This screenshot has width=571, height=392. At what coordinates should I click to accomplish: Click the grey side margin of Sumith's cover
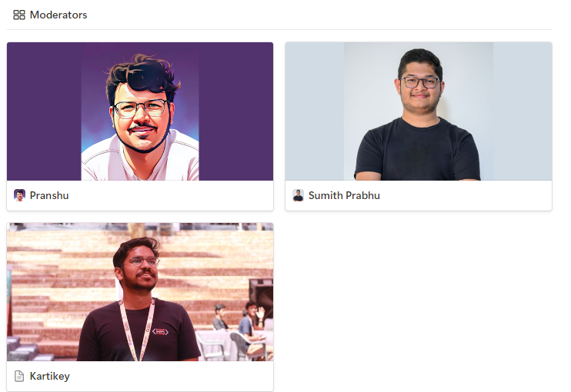(x=315, y=111)
